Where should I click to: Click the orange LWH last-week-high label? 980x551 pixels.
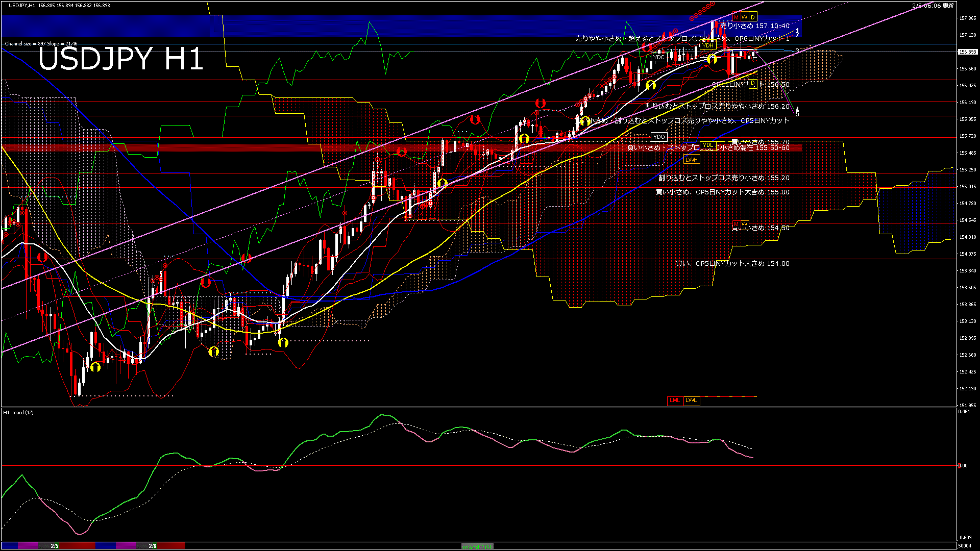coord(691,160)
